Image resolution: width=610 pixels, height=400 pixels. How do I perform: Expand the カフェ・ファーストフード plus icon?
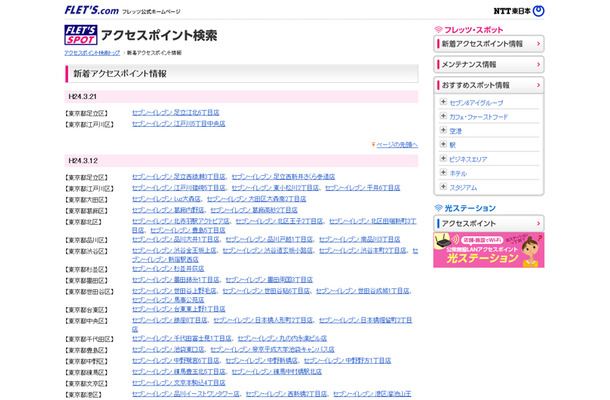[443, 116]
